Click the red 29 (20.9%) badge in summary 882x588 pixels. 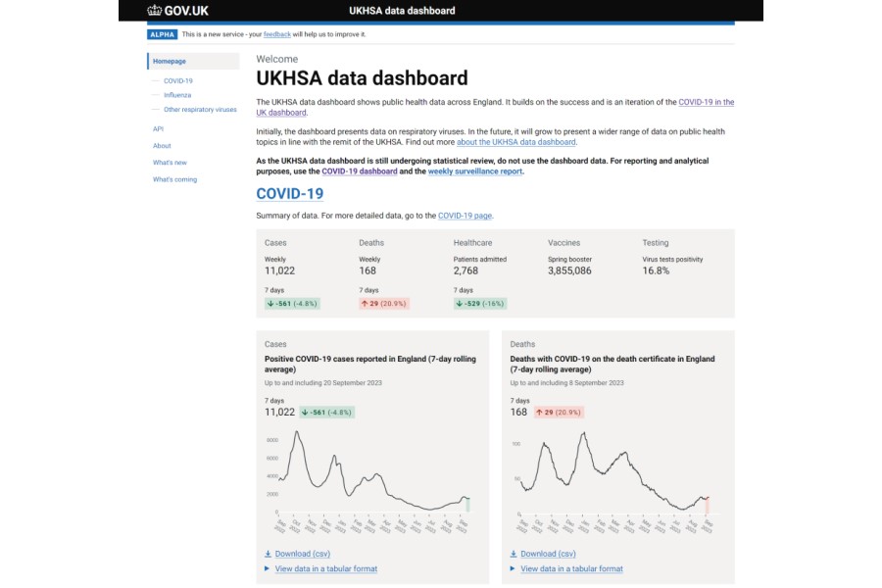[384, 303]
